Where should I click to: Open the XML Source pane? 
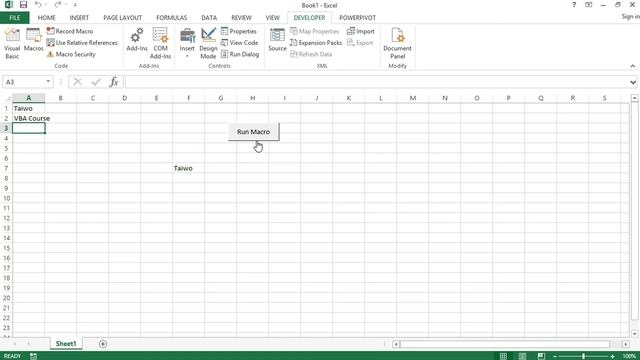(x=277, y=40)
